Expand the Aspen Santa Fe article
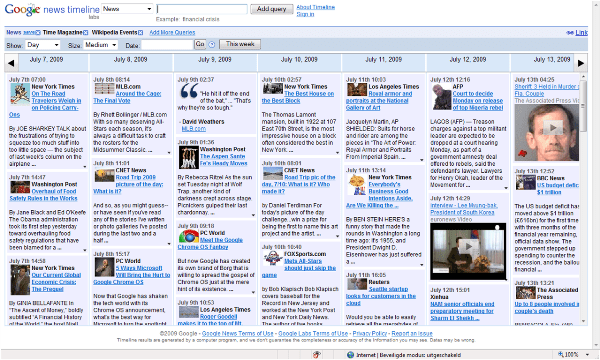The height and width of the screenshot is (360, 600). pyautogui.click(x=253, y=215)
